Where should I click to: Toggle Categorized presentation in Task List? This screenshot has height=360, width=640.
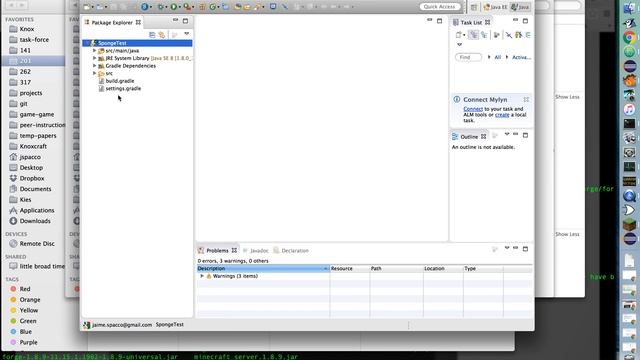[473, 35]
